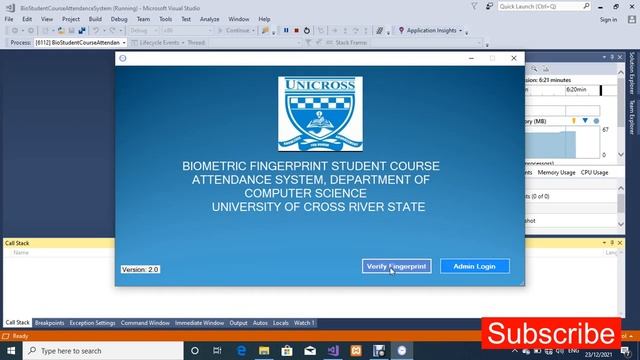Click the Quick Launch search field

pyautogui.click(x=544, y=6)
